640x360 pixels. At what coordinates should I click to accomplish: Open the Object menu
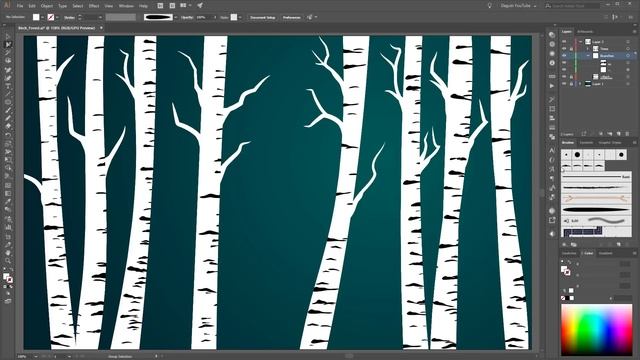click(47, 6)
